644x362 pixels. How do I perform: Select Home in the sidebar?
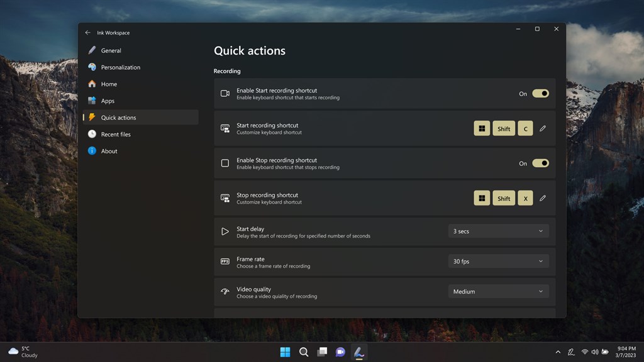140,84
